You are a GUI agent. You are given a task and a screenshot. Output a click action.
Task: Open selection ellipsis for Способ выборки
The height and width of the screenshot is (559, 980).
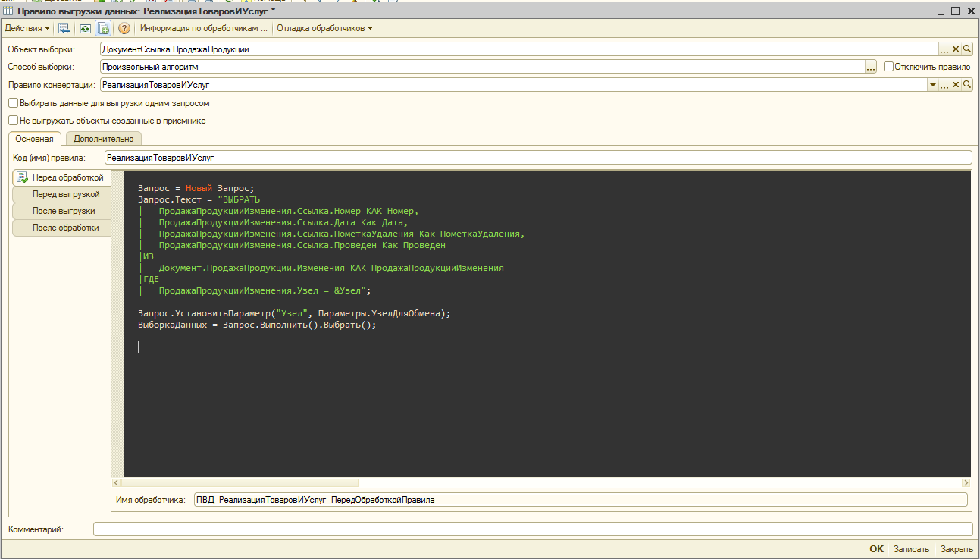pos(871,67)
